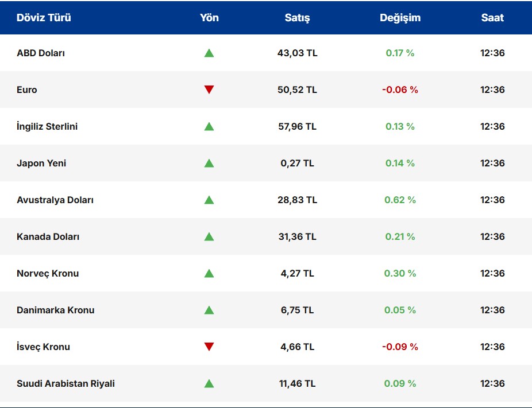Select the İngiliz Sterlini row label

pyautogui.click(x=47, y=127)
